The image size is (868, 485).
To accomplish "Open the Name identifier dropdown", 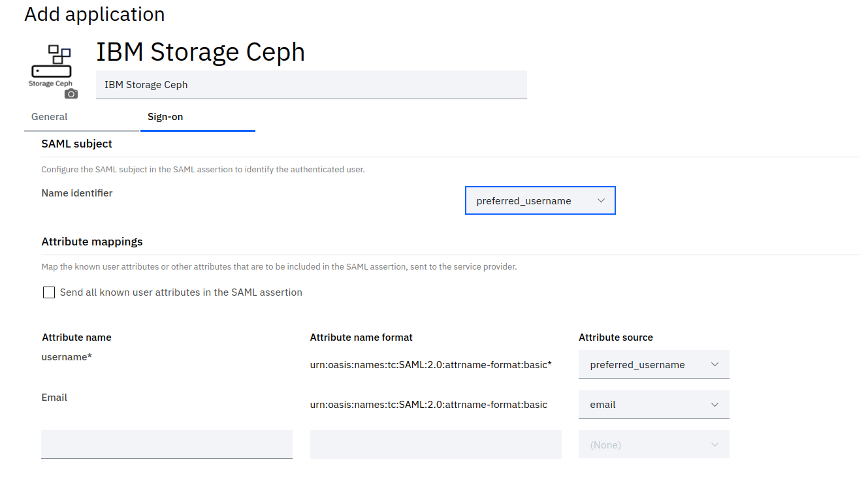I will click(x=540, y=201).
